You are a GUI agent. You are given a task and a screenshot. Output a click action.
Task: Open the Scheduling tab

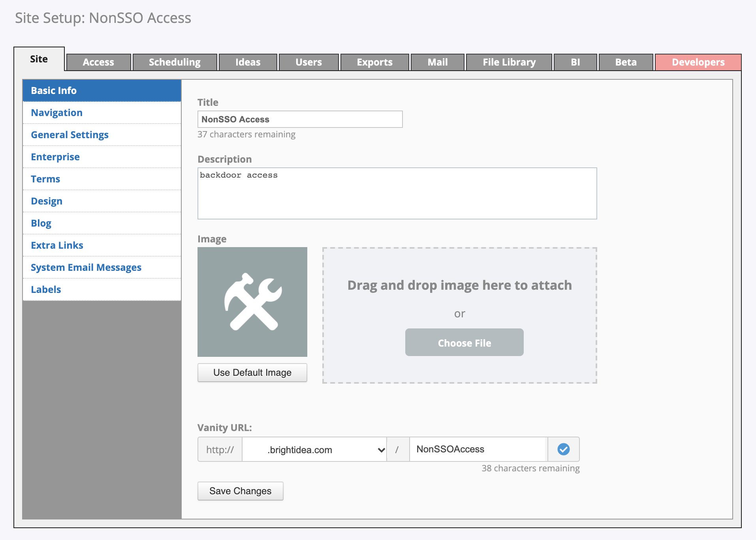(175, 62)
